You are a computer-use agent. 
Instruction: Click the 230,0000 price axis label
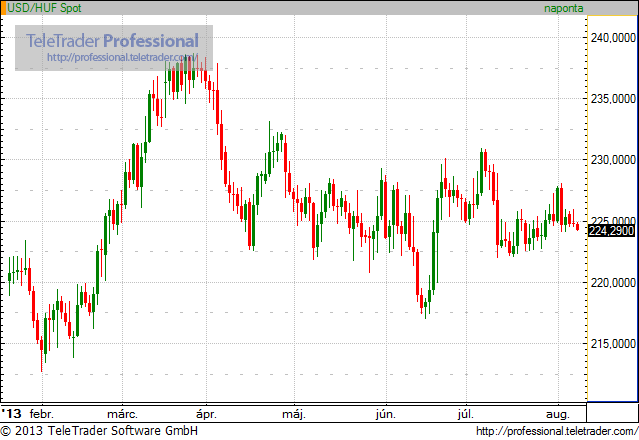pyautogui.click(x=613, y=160)
